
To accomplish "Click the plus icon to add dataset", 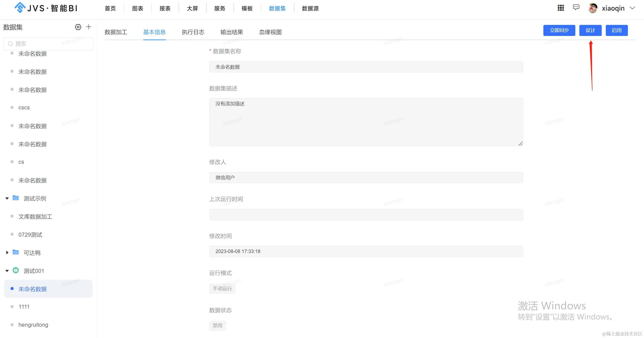I will click(89, 27).
